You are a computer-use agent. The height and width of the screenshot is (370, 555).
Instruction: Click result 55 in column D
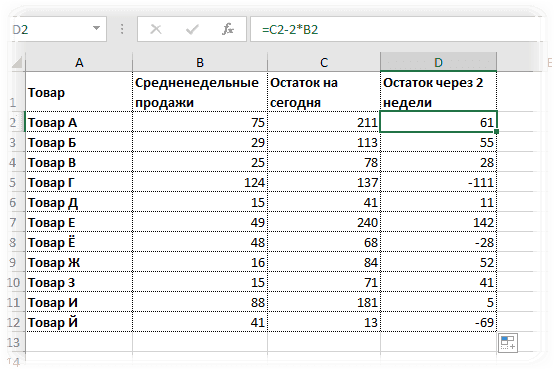coord(439,142)
